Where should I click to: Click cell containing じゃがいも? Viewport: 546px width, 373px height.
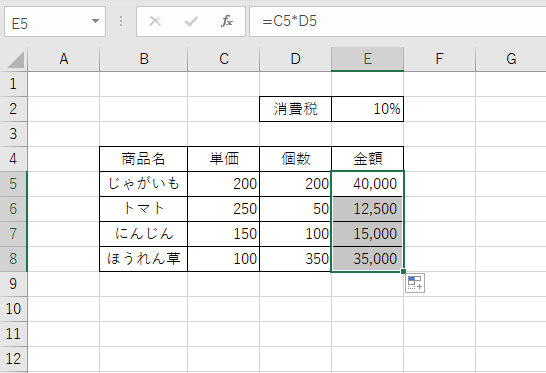point(143,184)
